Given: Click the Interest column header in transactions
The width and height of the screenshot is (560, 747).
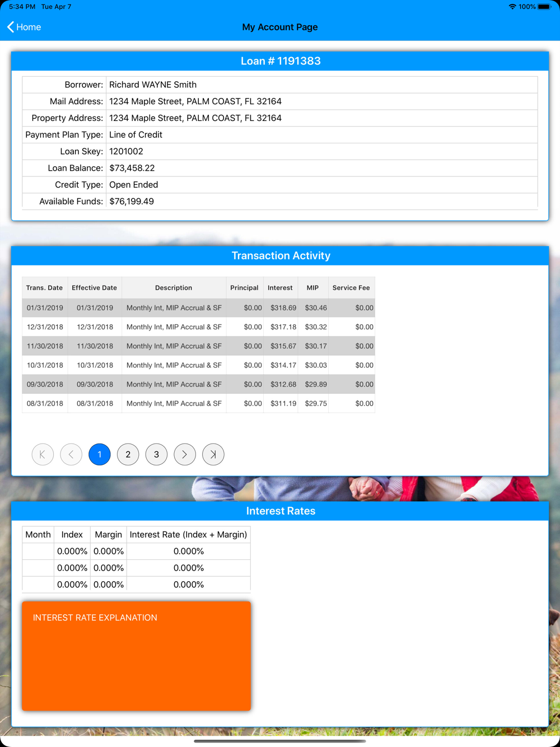Looking at the screenshot, I should pos(280,288).
